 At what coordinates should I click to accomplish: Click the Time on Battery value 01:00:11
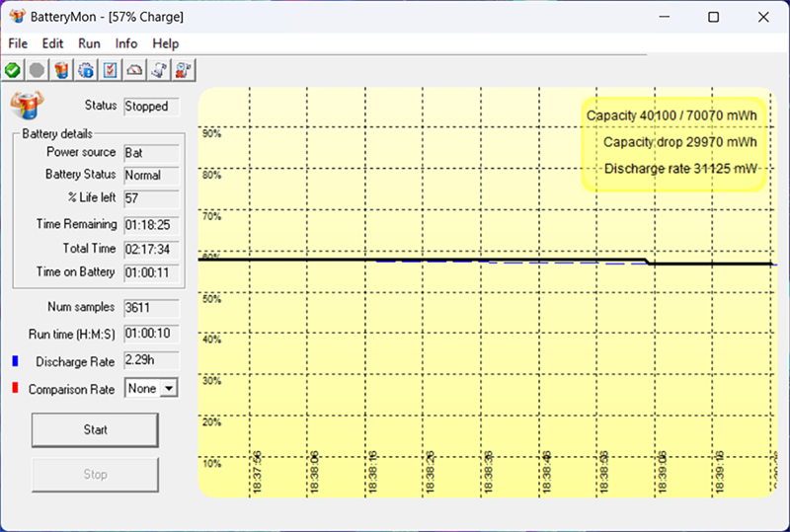point(151,272)
